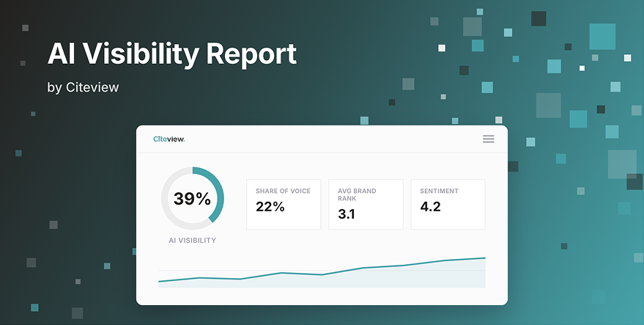
Task: Click the 'by Citeview' subtitle text
Action: [83, 87]
